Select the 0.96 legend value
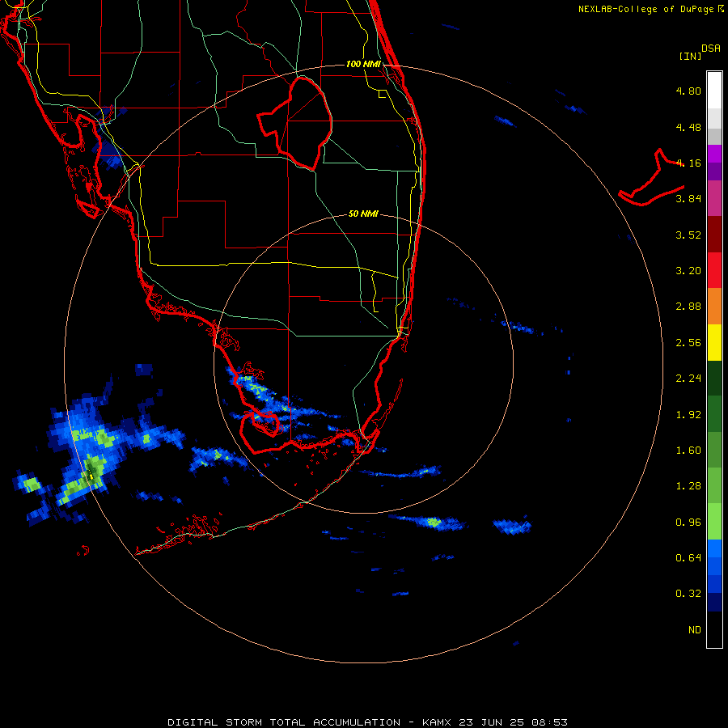728x728 pixels. pyautogui.click(x=688, y=523)
